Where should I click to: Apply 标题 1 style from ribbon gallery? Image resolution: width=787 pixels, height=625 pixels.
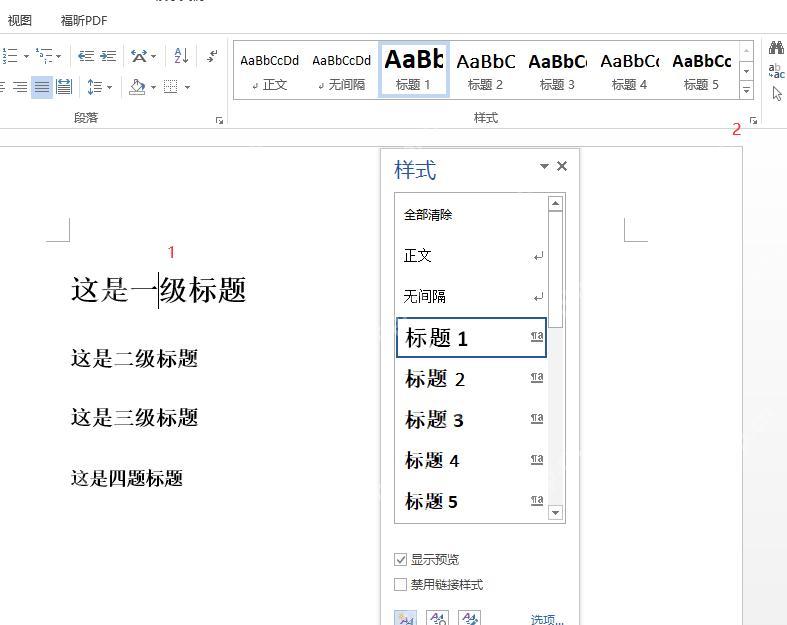(x=414, y=70)
